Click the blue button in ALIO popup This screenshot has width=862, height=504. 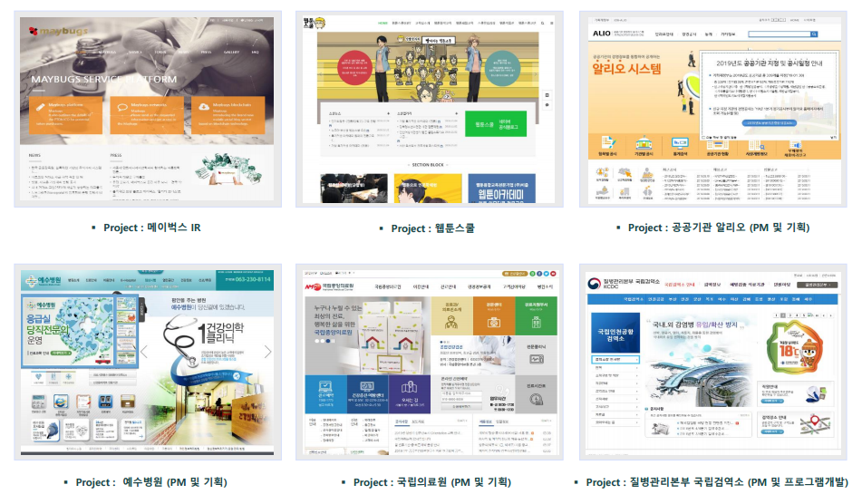[x=770, y=123]
